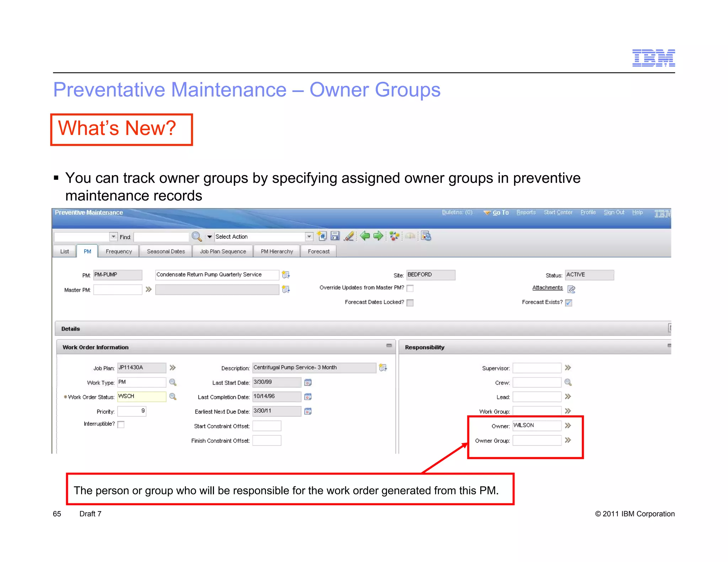728x562 pixels.
Task: Open Work Group detail menu arrows
Action: [568, 411]
